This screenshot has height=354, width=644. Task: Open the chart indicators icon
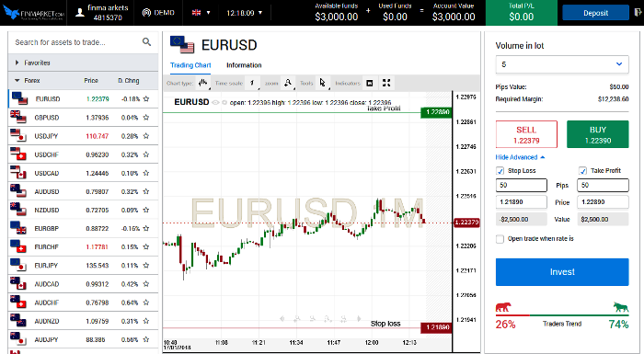(x=370, y=83)
